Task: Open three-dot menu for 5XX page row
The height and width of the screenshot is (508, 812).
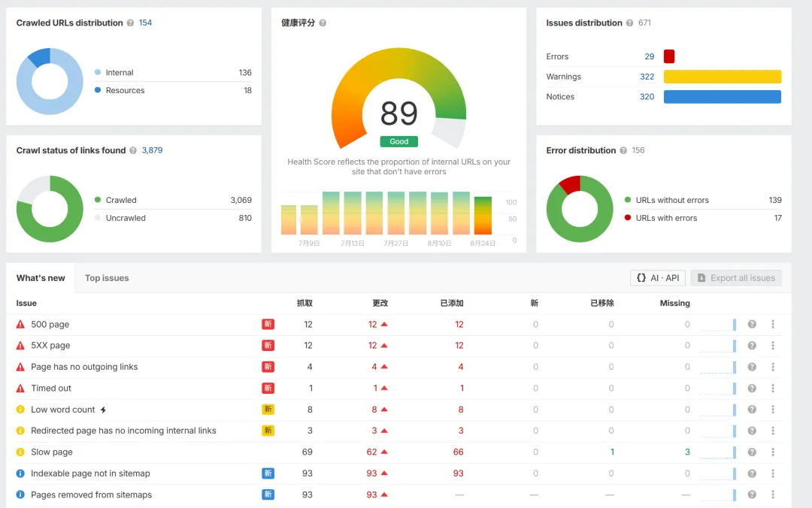Action: click(773, 346)
